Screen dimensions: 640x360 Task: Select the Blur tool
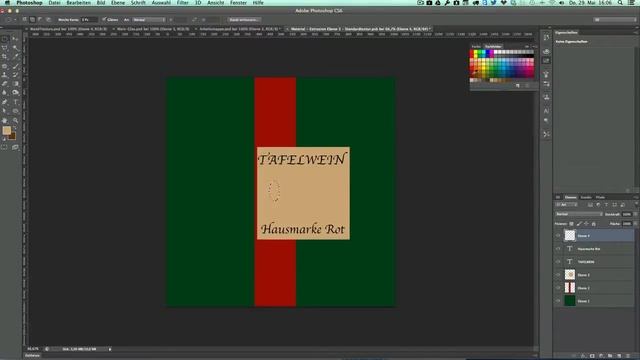point(5,93)
